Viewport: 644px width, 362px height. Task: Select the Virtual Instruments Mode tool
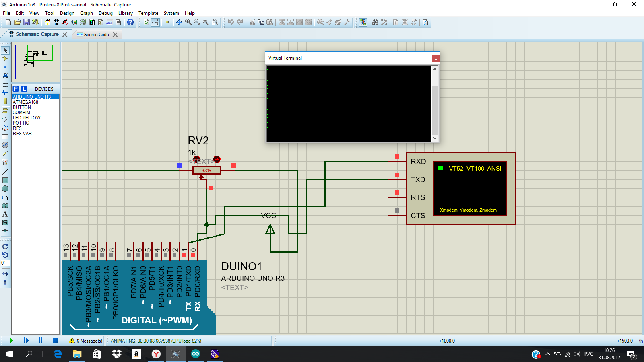(x=5, y=162)
